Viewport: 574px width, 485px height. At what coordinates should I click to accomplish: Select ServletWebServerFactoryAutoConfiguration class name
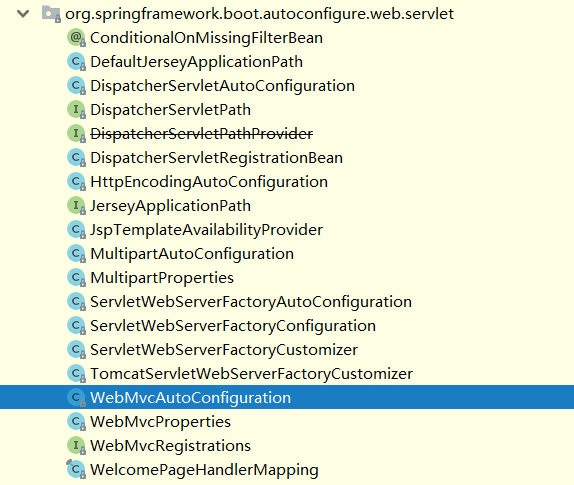[251, 302]
